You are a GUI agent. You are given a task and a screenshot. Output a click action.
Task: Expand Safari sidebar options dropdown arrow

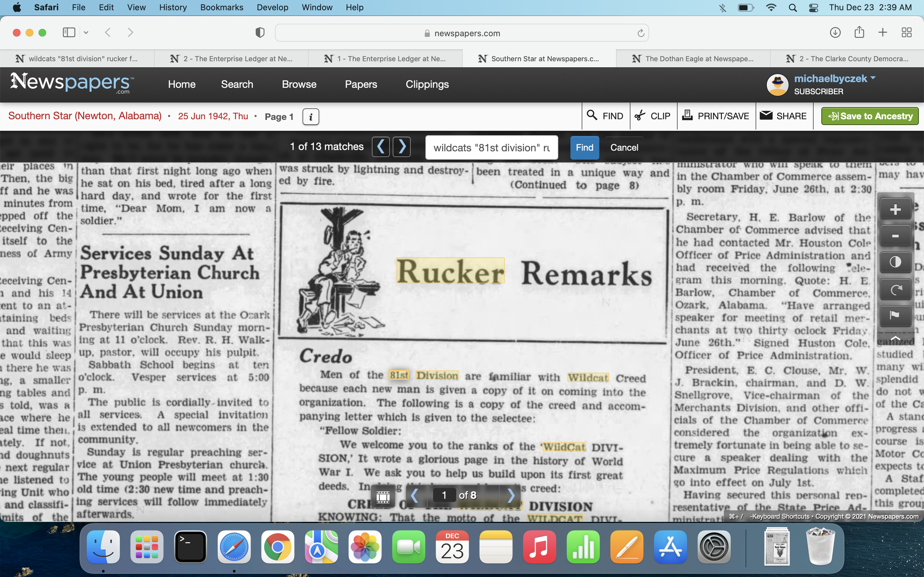pos(86,33)
